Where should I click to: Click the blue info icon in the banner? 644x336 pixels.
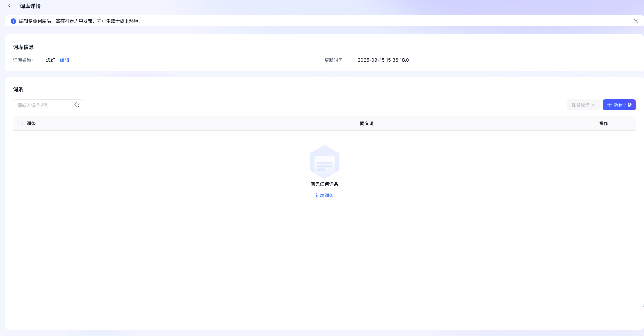coord(13,21)
